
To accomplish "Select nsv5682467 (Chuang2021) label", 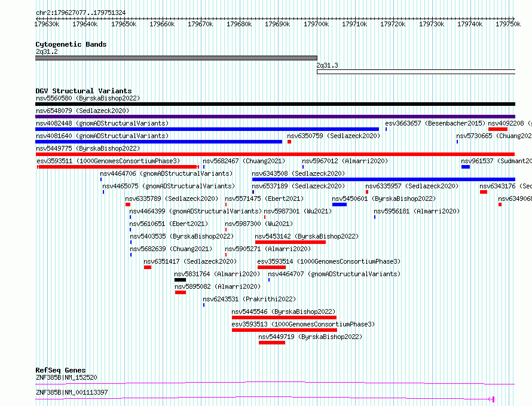I will (x=244, y=161).
